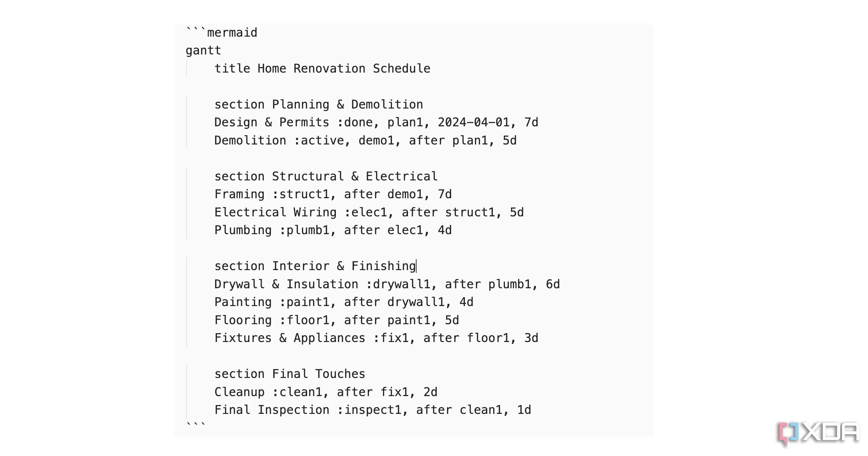Click 'section Structural & Electrical' heading line
Image resolution: width=868 pixels, height=456 pixels.
[326, 176]
